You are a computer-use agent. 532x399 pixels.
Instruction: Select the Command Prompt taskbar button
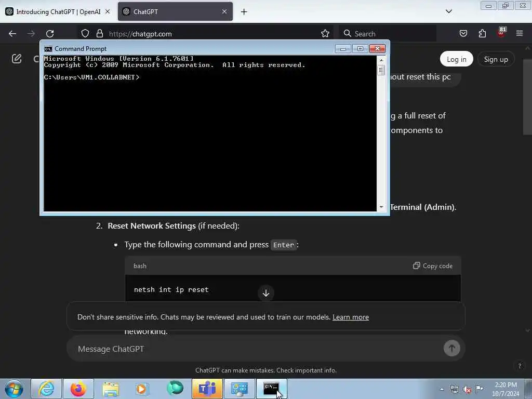point(271,389)
